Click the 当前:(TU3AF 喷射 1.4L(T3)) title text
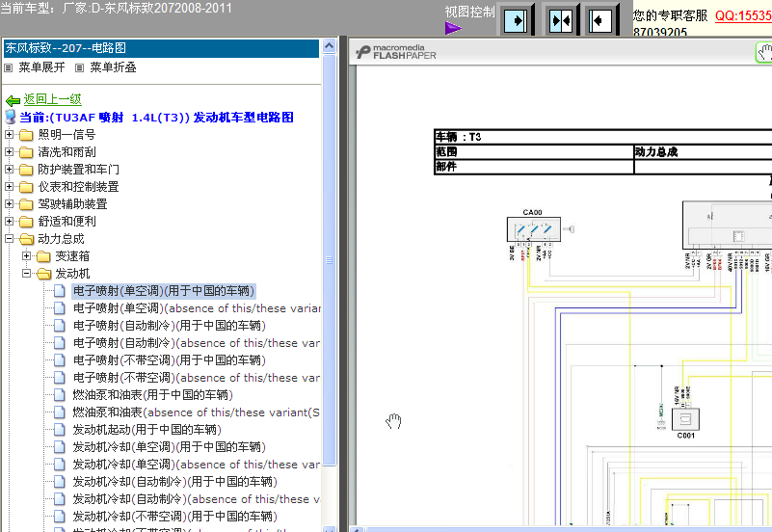 156,118
